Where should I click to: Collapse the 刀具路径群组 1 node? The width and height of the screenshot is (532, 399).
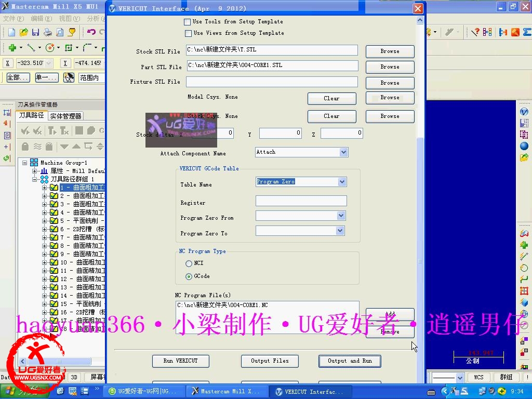[x=34, y=179]
